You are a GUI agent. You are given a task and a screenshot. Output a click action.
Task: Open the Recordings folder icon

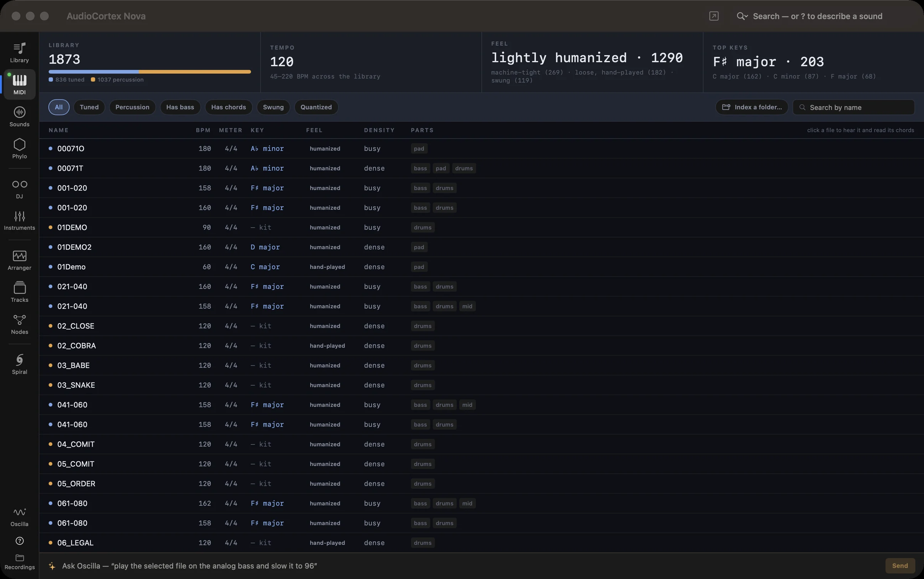pos(19,562)
